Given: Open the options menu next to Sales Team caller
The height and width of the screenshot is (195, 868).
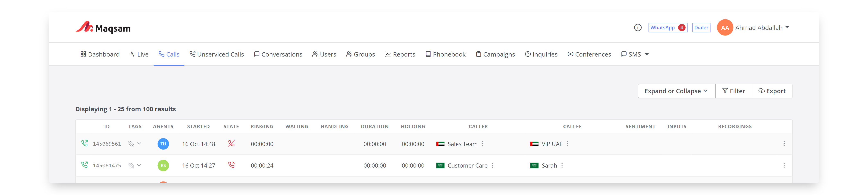Looking at the screenshot, I should (483, 144).
